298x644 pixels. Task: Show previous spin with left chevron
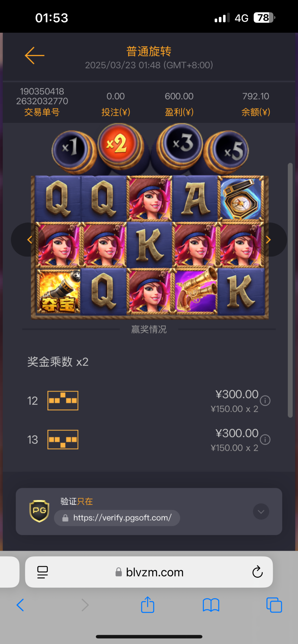pos(29,240)
